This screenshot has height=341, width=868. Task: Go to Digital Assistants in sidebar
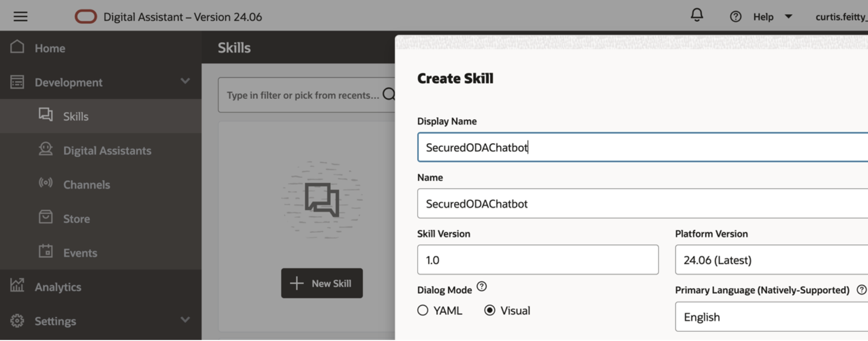tap(107, 150)
